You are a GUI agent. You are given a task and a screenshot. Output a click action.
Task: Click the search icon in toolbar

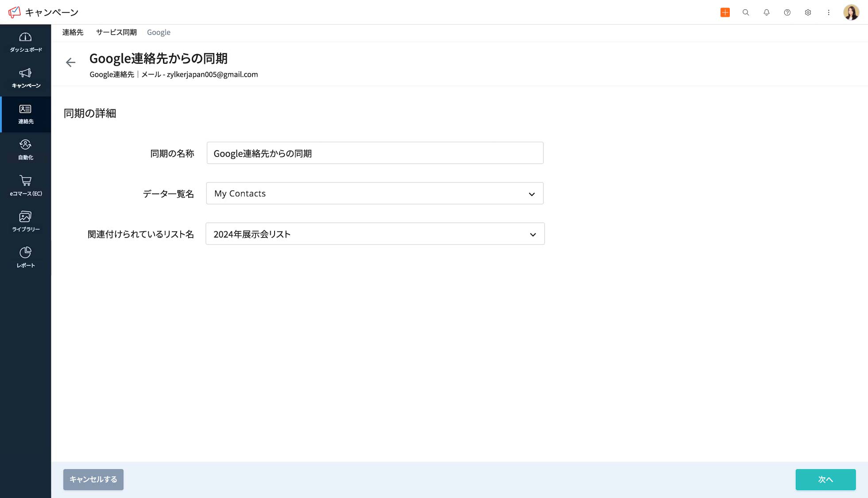(746, 12)
